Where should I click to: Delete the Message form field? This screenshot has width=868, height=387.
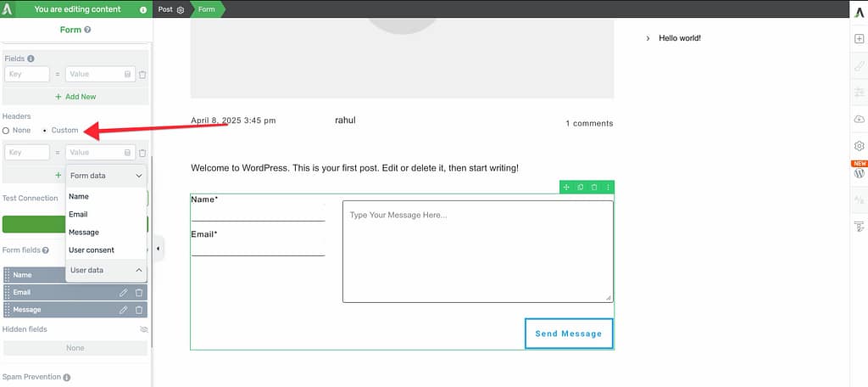click(139, 310)
